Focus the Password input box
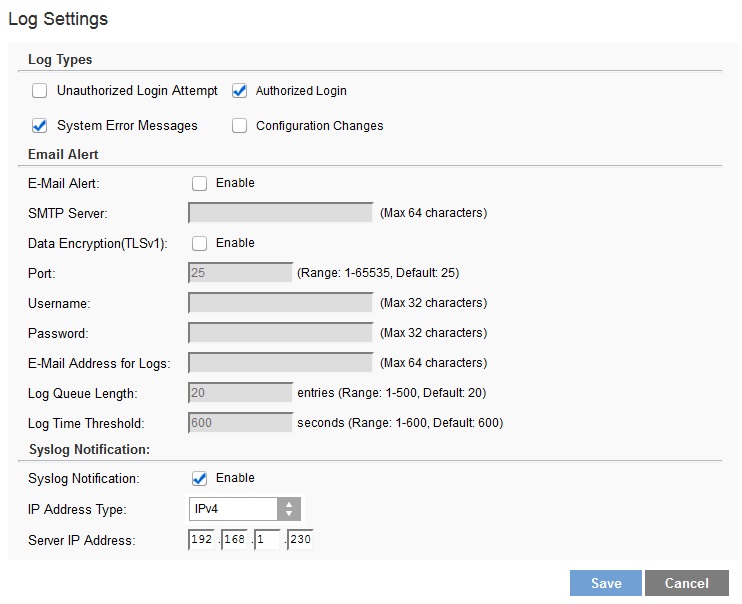 coord(280,332)
